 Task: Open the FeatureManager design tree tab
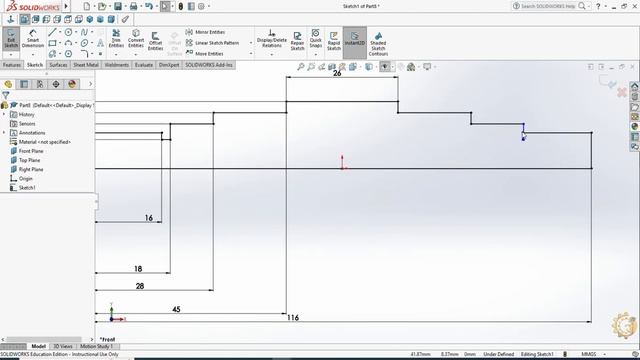[8, 84]
